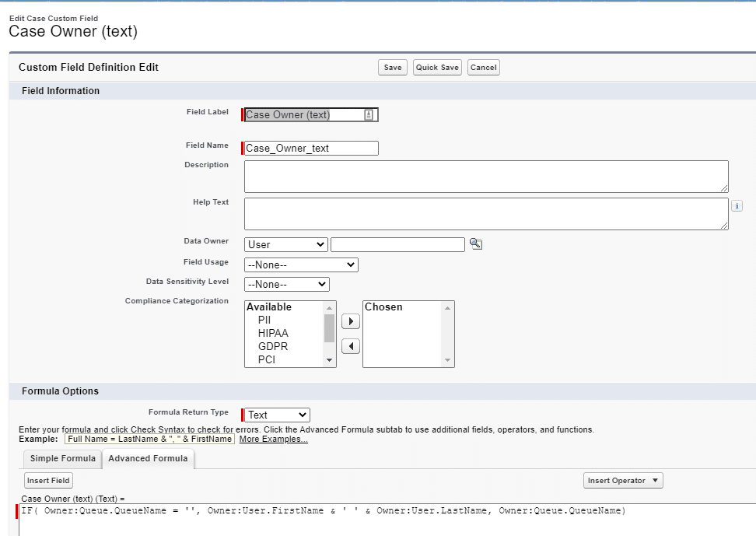Viewport: 756px width, 536px height.
Task: Select GDPR in the Available list
Action: point(273,346)
